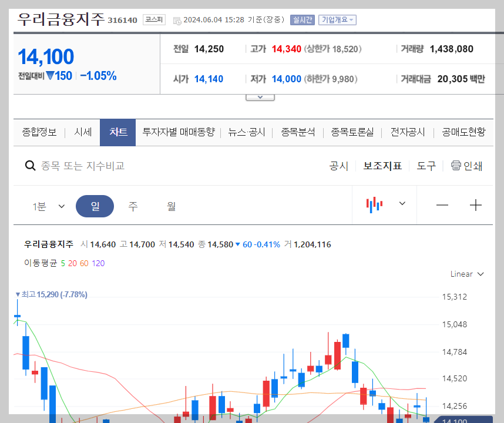504x423 pixels.
Task: Click the current price 14,100
Action: pos(46,56)
